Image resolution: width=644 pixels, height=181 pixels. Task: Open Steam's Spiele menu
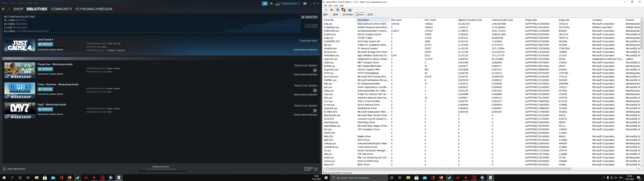coord(29,3)
